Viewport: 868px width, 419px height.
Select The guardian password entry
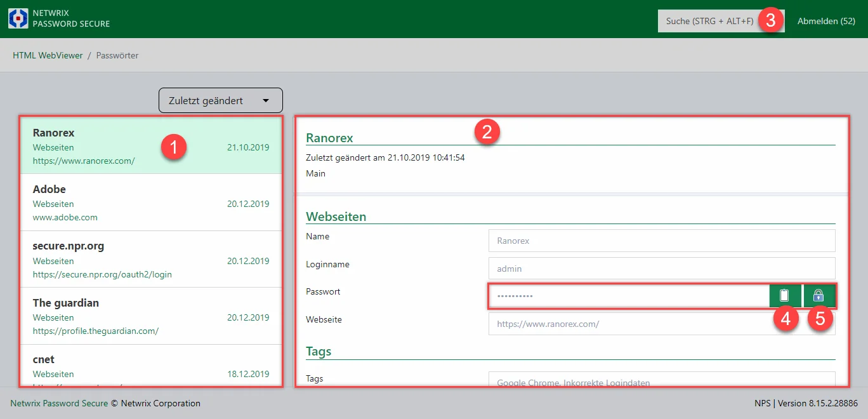[x=151, y=316]
